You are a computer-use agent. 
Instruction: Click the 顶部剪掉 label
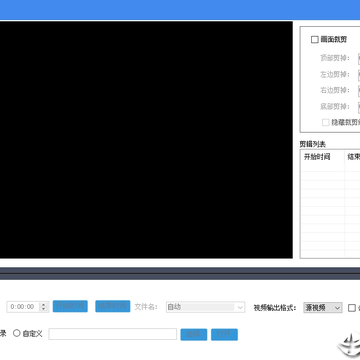tap(335, 58)
